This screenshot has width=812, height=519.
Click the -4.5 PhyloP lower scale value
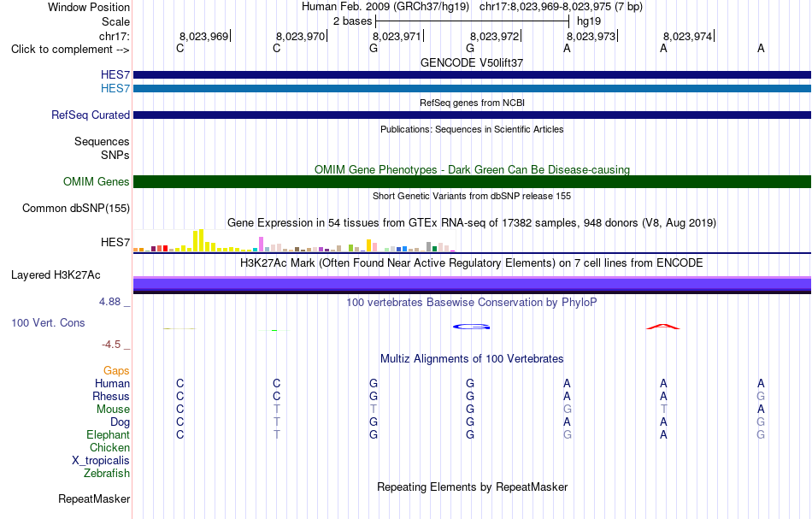[x=111, y=345]
